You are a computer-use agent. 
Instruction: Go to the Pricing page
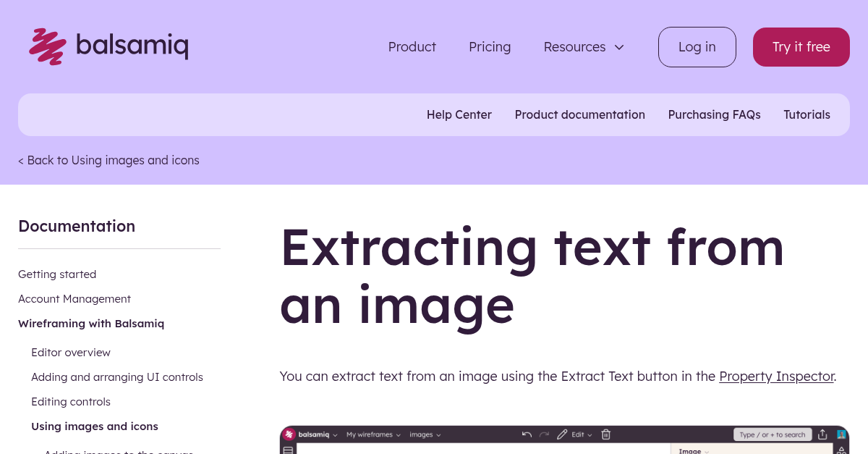pos(490,47)
